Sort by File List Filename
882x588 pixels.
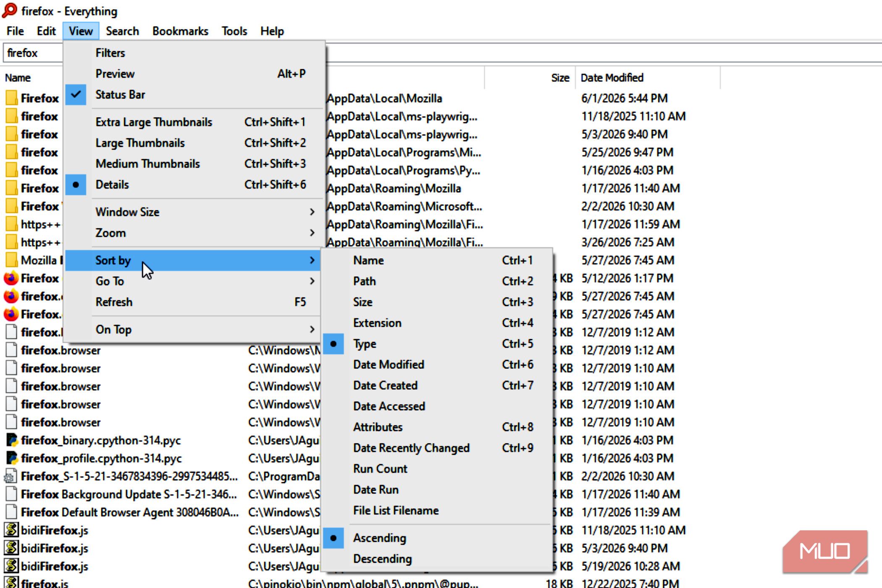pos(437,511)
